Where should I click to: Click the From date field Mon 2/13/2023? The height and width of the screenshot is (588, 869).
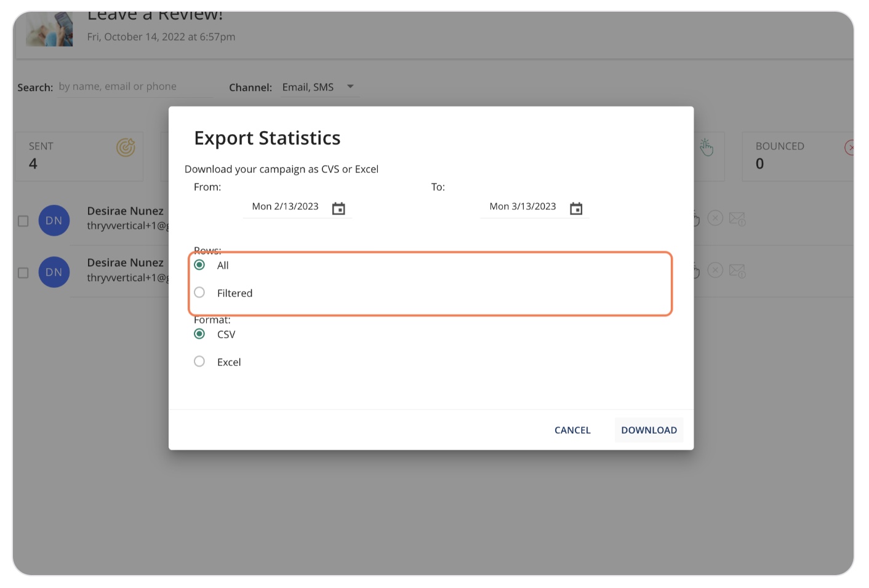click(286, 207)
